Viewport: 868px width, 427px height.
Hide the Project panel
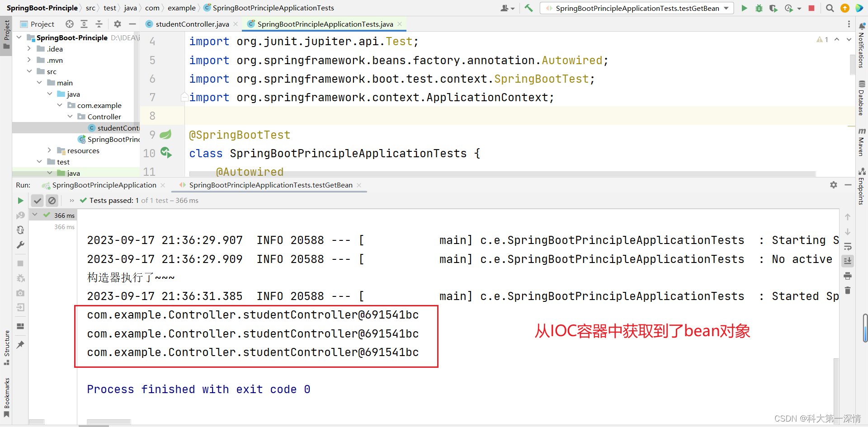132,24
